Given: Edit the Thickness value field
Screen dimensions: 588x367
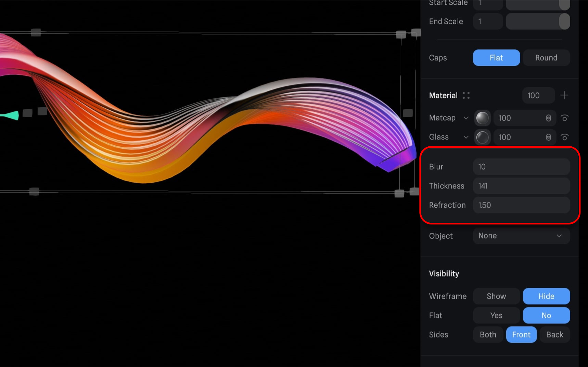Looking at the screenshot, I should (x=521, y=186).
